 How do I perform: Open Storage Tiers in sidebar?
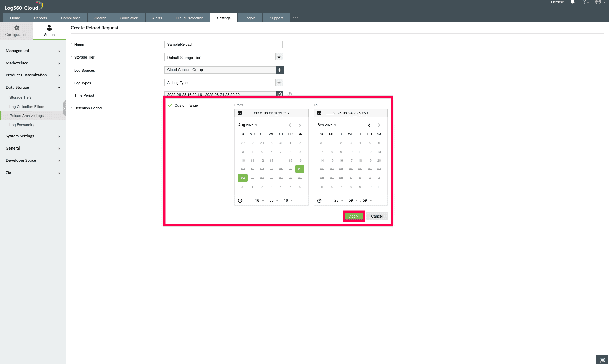coord(21,97)
